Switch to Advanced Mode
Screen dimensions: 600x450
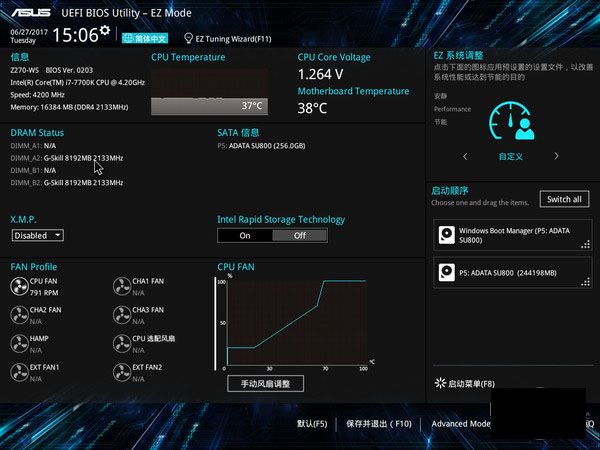[461, 424]
